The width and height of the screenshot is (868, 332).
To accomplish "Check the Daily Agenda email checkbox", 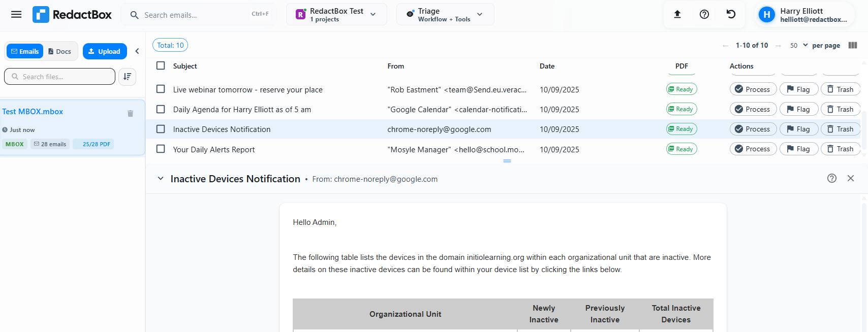I will [x=161, y=109].
